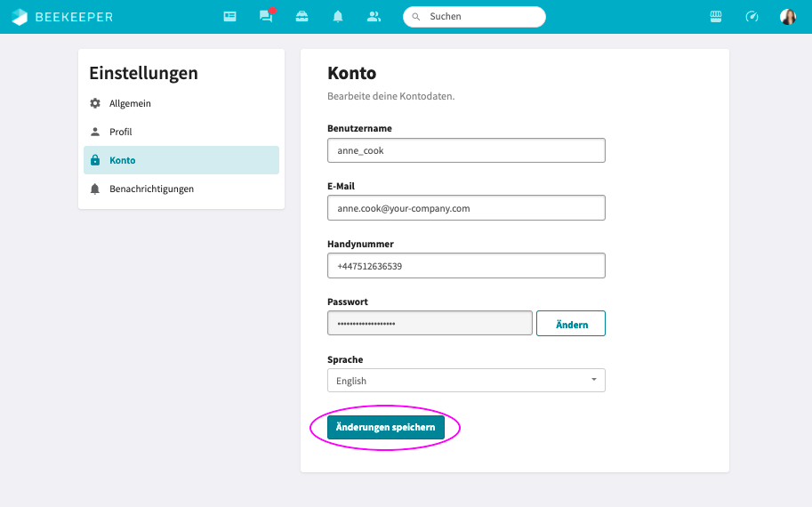Open the news streams icon
Screen dimensions: 812x507
pos(229,17)
